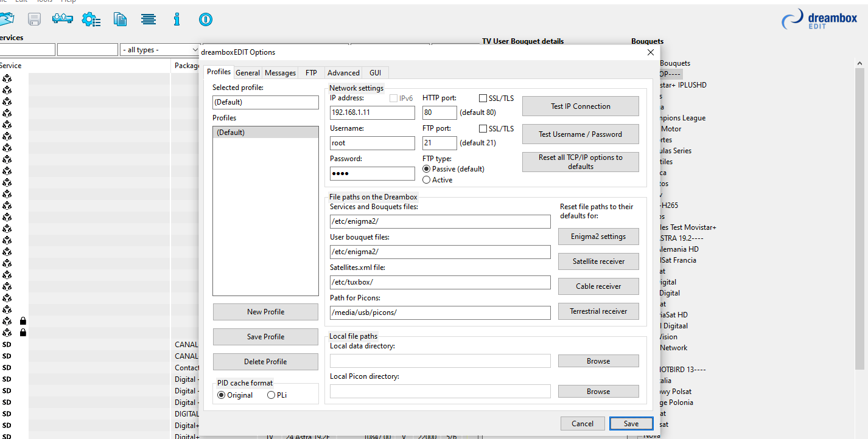Open the options gear toolbar icon
868x439 pixels.
pos(91,19)
